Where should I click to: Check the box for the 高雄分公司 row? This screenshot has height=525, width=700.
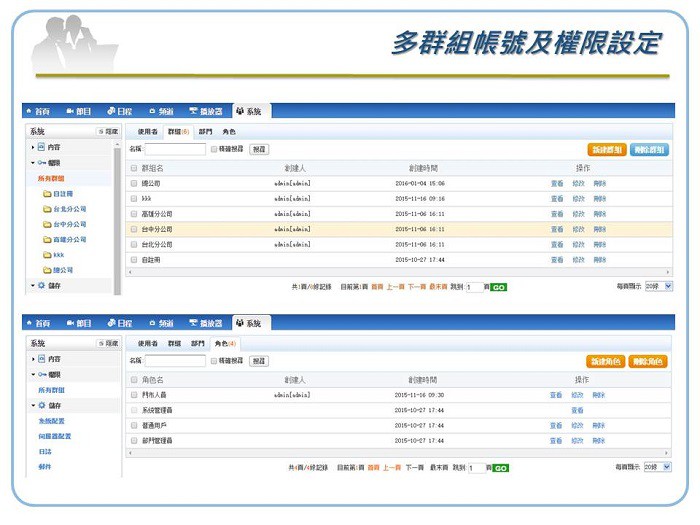point(134,213)
